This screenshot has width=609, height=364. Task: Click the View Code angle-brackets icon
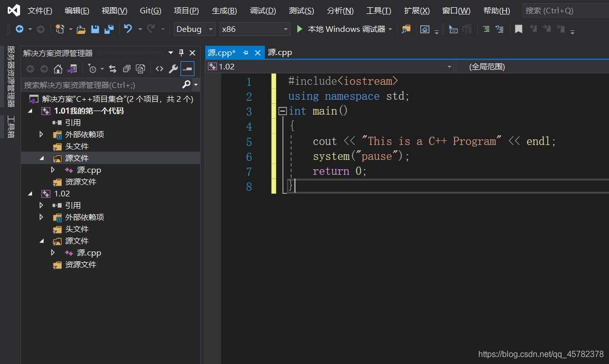point(159,69)
